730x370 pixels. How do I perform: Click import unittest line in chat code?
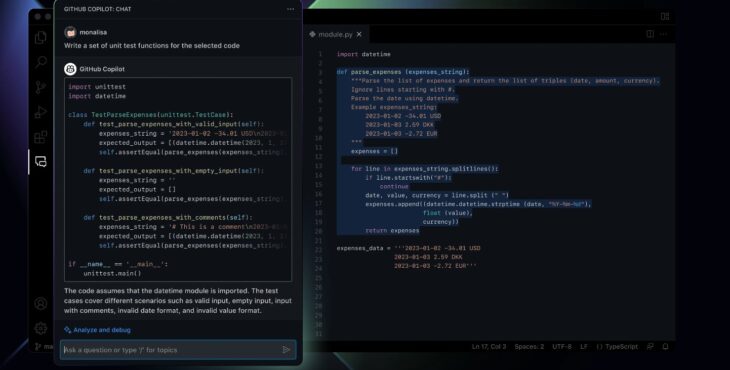(x=97, y=87)
